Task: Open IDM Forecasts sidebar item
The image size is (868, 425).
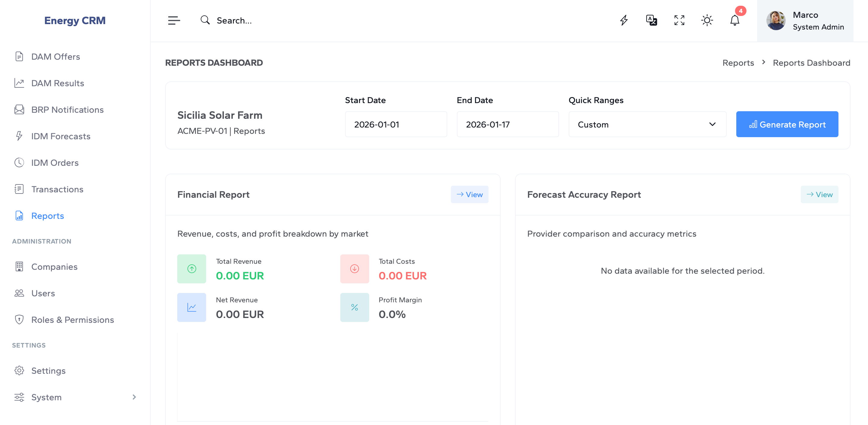Action: [x=61, y=136]
